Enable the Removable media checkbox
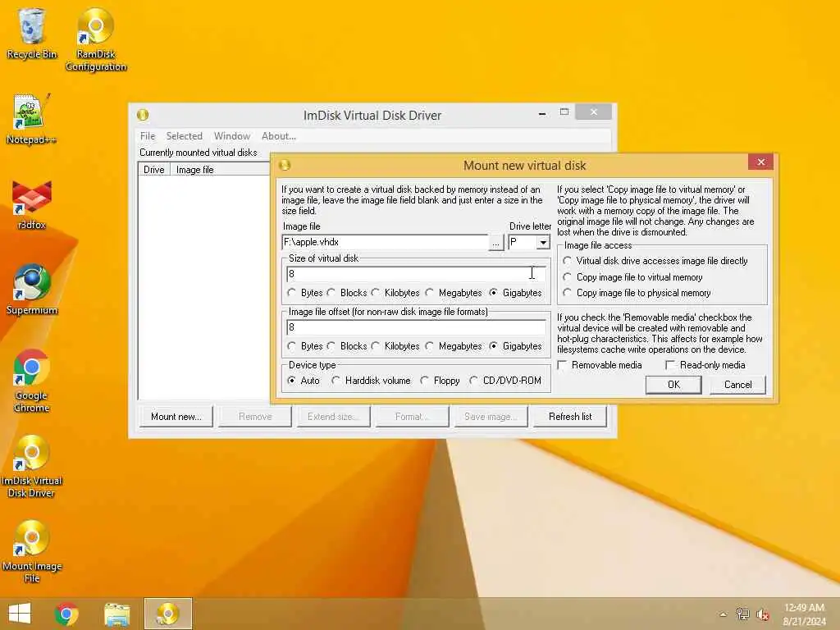The image size is (840, 630). (x=600, y=365)
